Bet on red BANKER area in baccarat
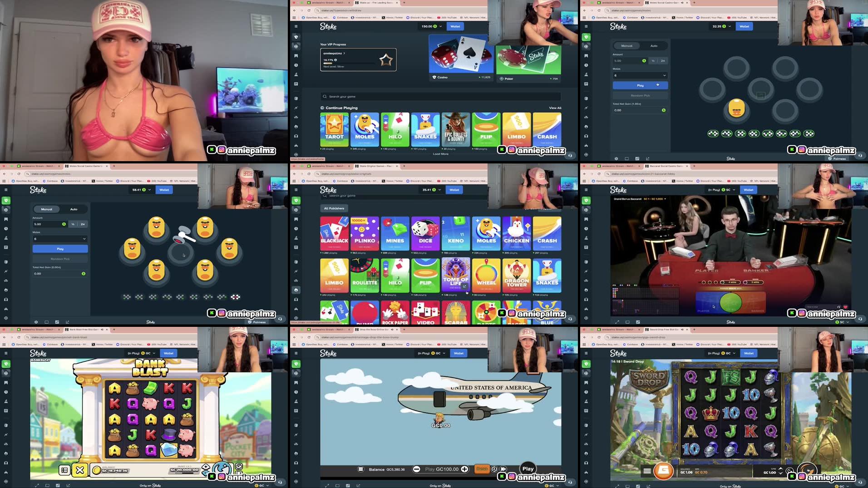The image size is (868, 488). (754, 303)
